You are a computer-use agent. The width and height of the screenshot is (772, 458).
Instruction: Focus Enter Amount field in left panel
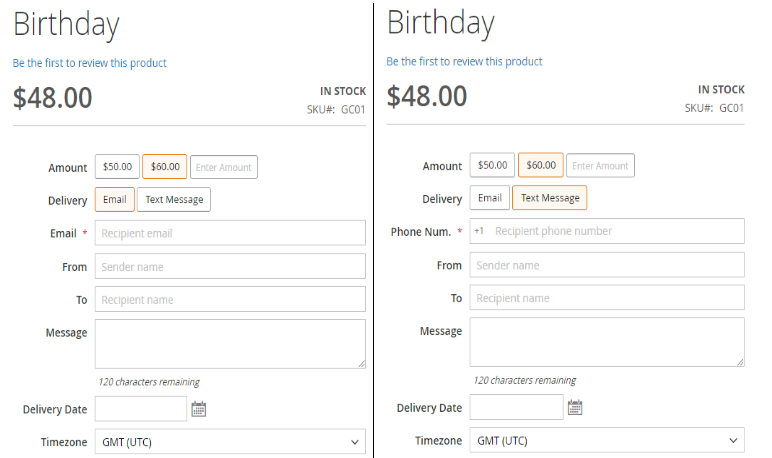[224, 167]
